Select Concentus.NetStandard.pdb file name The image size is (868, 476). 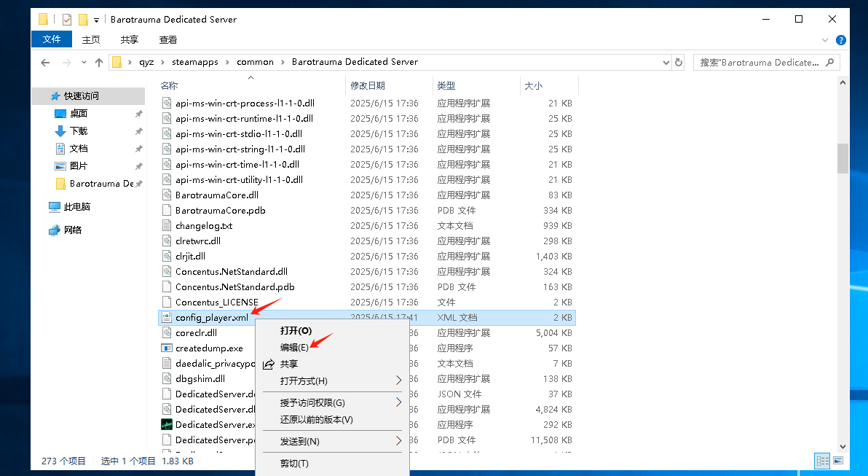234,287
